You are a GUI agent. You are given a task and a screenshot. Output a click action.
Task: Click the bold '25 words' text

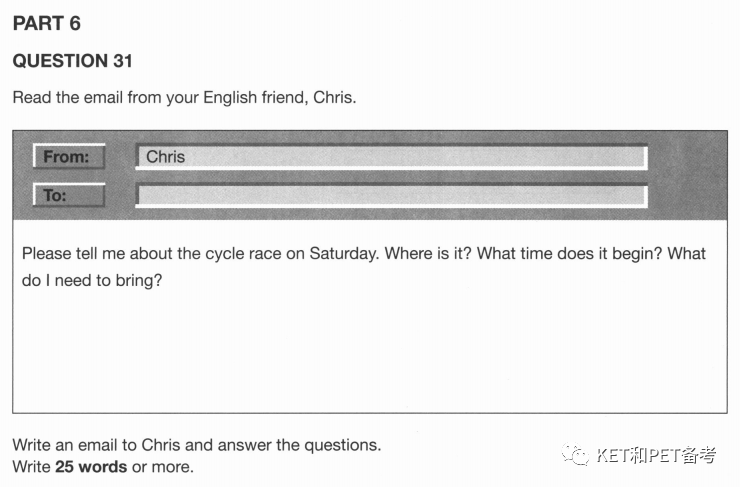point(91,467)
